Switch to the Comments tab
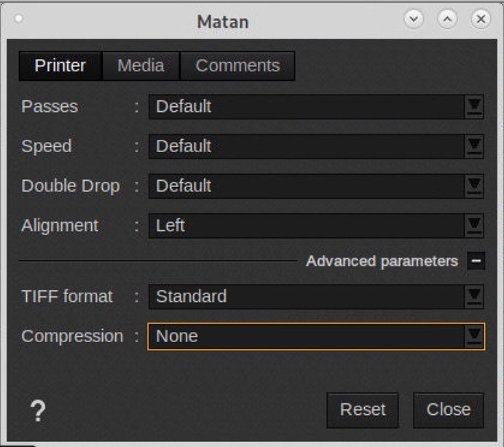 tap(237, 66)
